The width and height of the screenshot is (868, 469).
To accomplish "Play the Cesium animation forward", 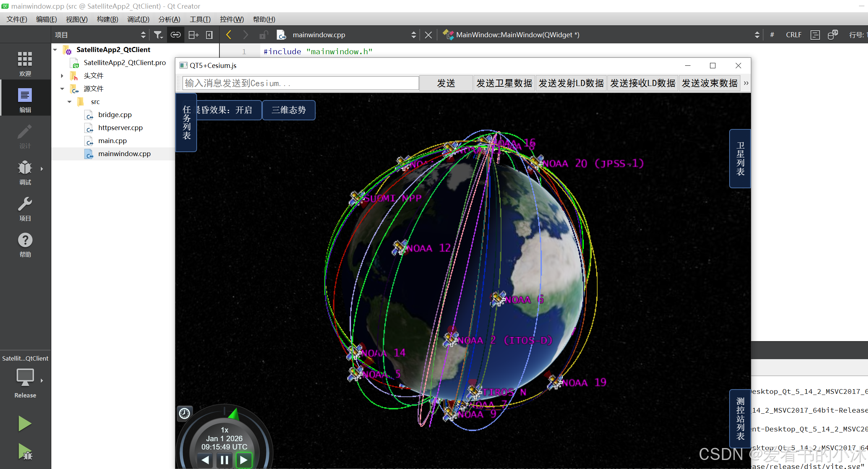I will coord(244,460).
